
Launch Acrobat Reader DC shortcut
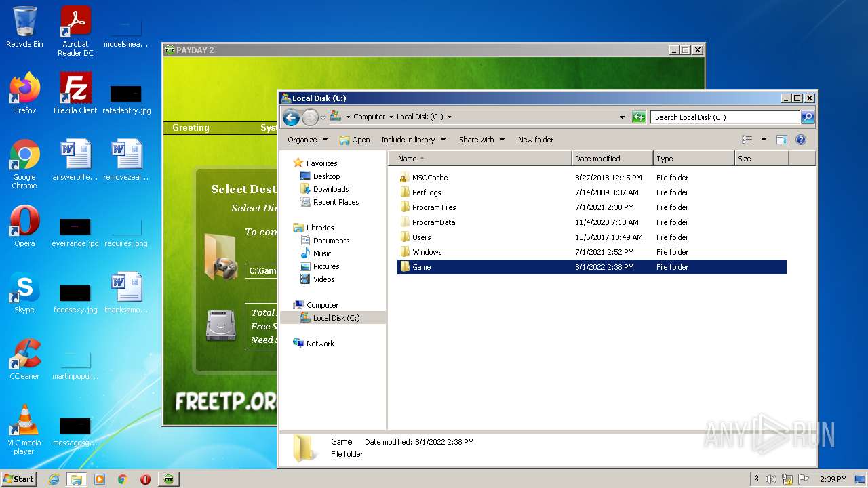coord(75,31)
